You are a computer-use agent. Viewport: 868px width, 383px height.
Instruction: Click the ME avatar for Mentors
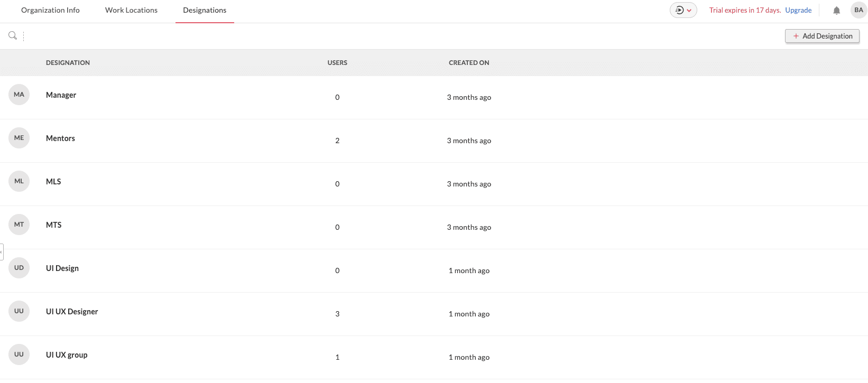19,138
